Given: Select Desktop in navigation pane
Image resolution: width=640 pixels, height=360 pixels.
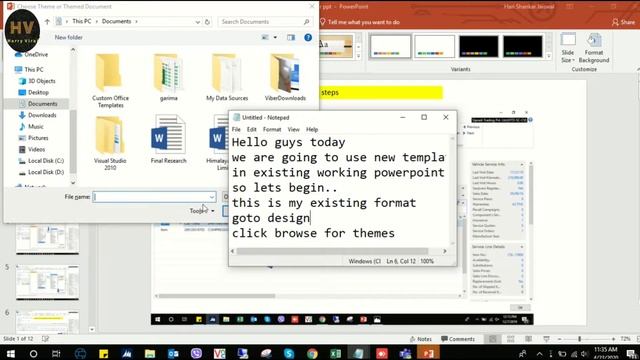Looking at the screenshot, I should (34, 93).
